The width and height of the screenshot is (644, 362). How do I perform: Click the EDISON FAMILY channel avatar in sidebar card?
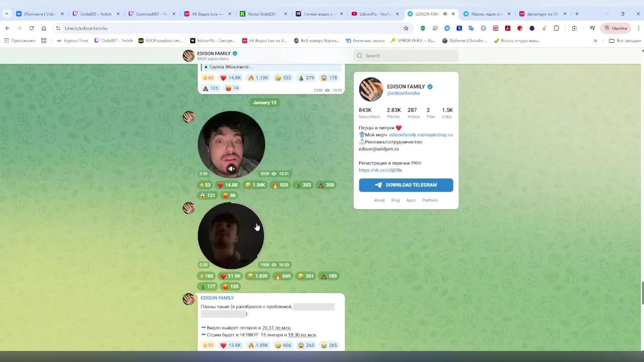tap(371, 89)
